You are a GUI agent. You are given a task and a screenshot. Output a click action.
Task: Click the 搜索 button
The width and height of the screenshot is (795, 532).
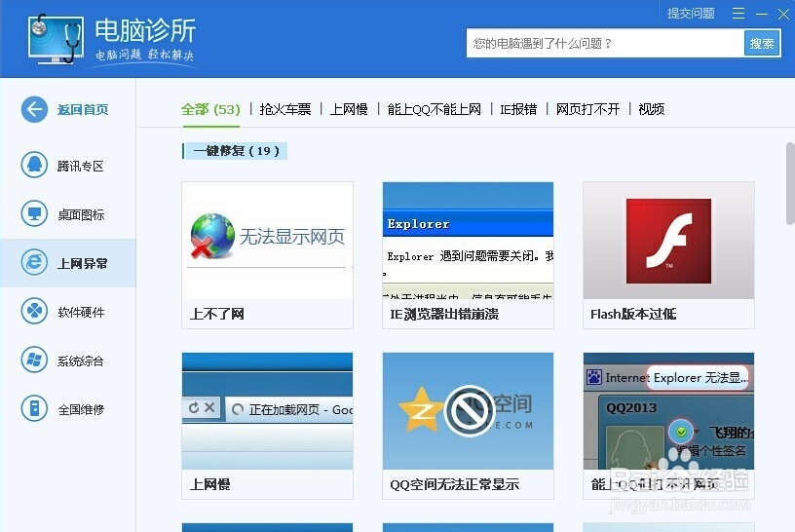[762, 43]
